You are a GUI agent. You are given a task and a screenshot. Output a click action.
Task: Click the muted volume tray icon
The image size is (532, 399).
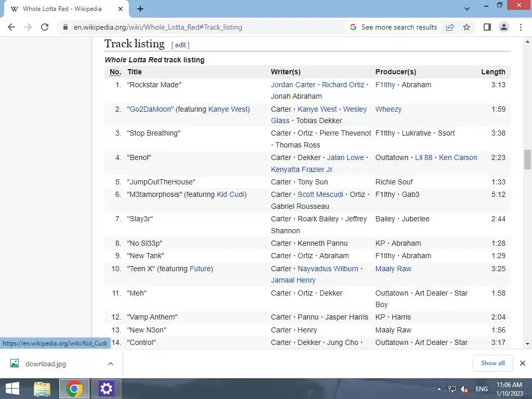464,389
